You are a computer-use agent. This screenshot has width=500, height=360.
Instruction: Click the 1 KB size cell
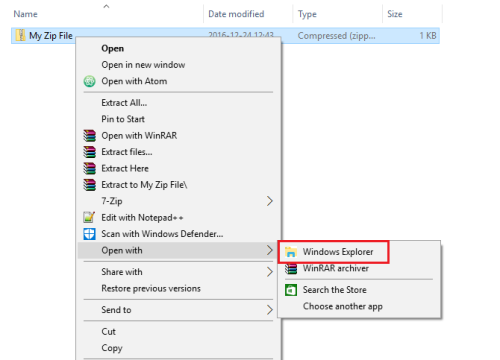click(x=428, y=36)
